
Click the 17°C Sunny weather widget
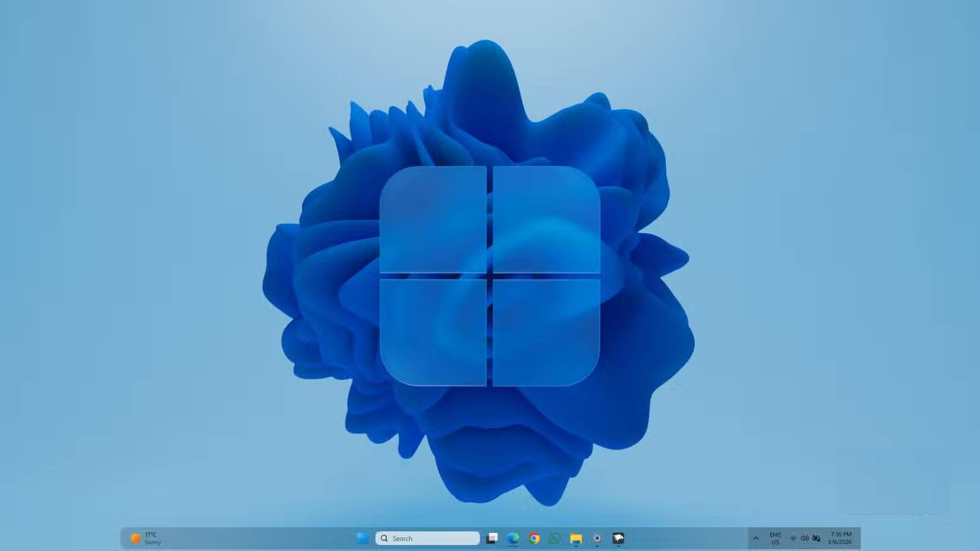coord(148,538)
